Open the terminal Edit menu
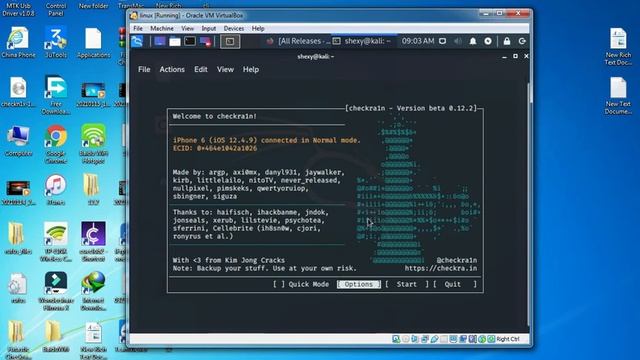This screenshot has height=360, width=640. [x=200, y=69]
